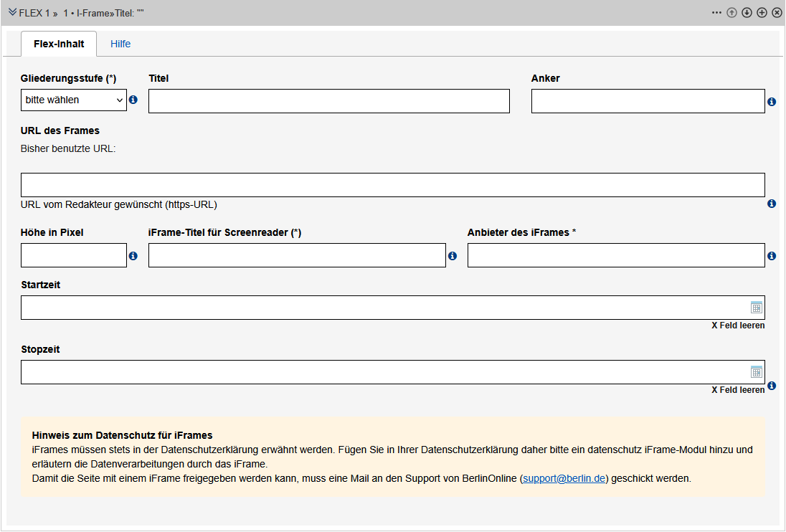Clear Startzeit with X Feld leeren

738,326
